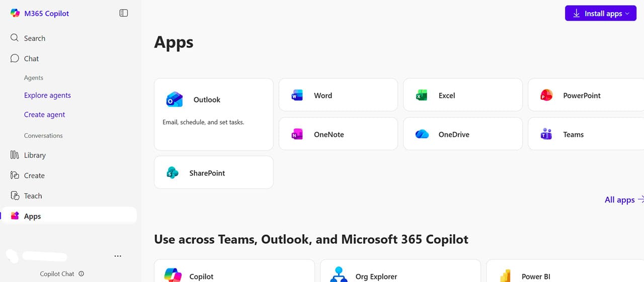Click the Search magnifier icon
This screenshot has width=644, height=282.
coord(15,38)
